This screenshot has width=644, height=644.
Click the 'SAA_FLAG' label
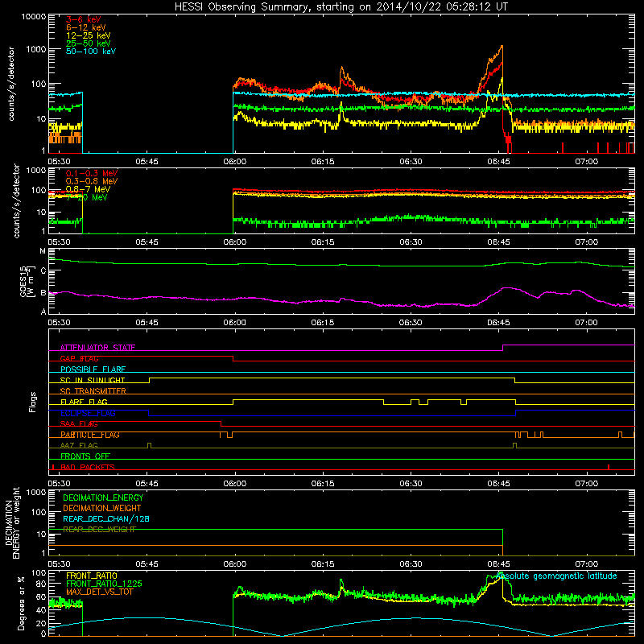click(x=79, y=423)
